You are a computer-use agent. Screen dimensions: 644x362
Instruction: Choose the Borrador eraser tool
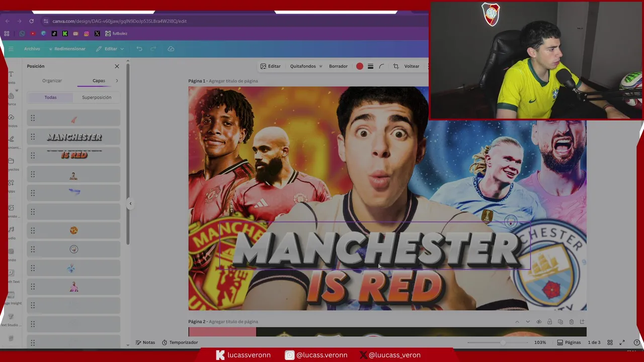(x=338, y=66)
